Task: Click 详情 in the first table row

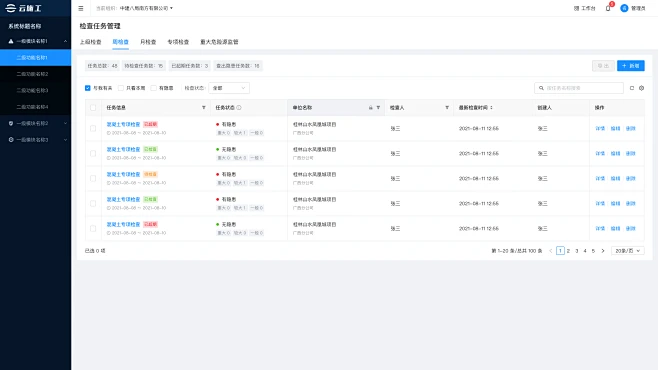Action: 600,128
